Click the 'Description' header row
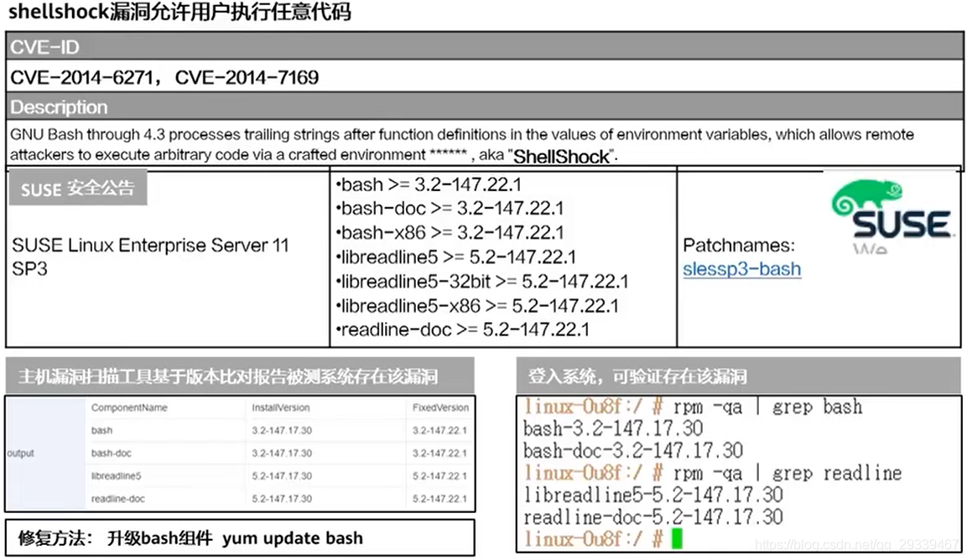This screenshot has width=967, height=560. click(484, 106)
